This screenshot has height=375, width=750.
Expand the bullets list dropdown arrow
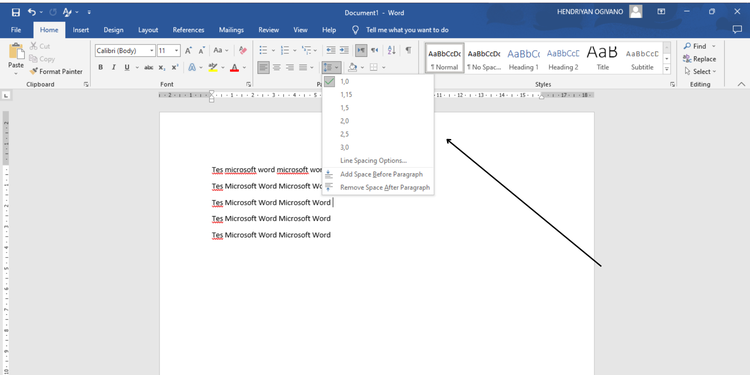coord(273,51)
